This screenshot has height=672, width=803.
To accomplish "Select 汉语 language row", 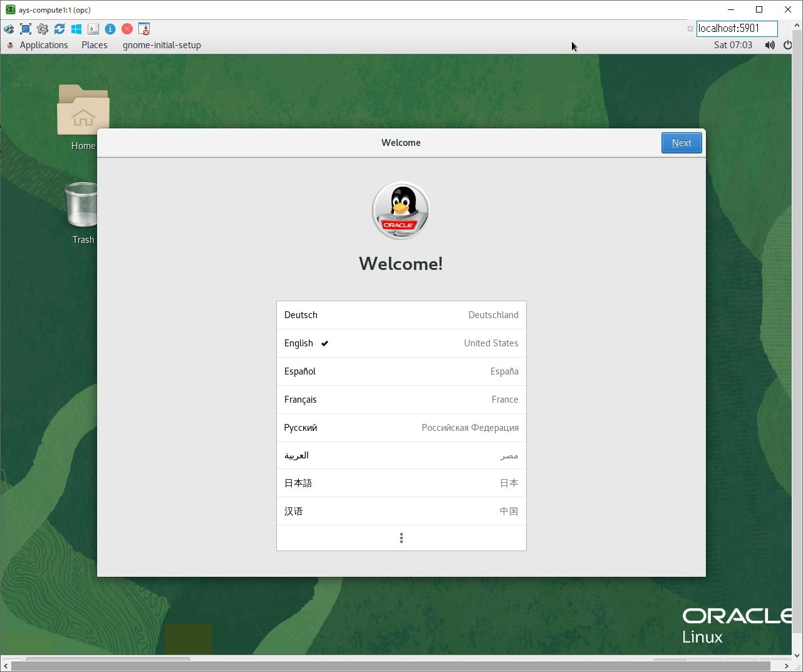I will [401, 511].
